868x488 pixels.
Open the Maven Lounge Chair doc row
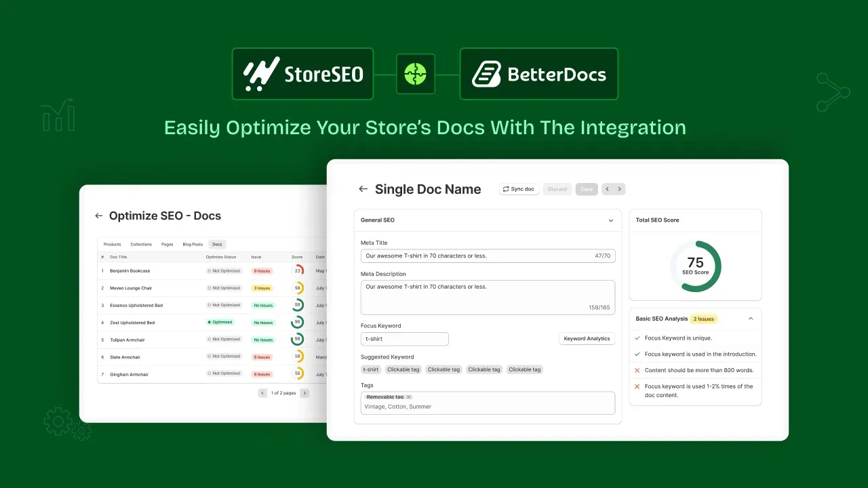(x=212, y=288)
